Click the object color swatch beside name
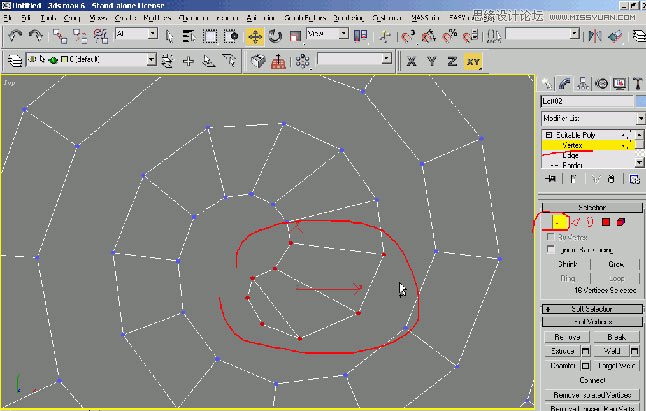 pos(641,101)
